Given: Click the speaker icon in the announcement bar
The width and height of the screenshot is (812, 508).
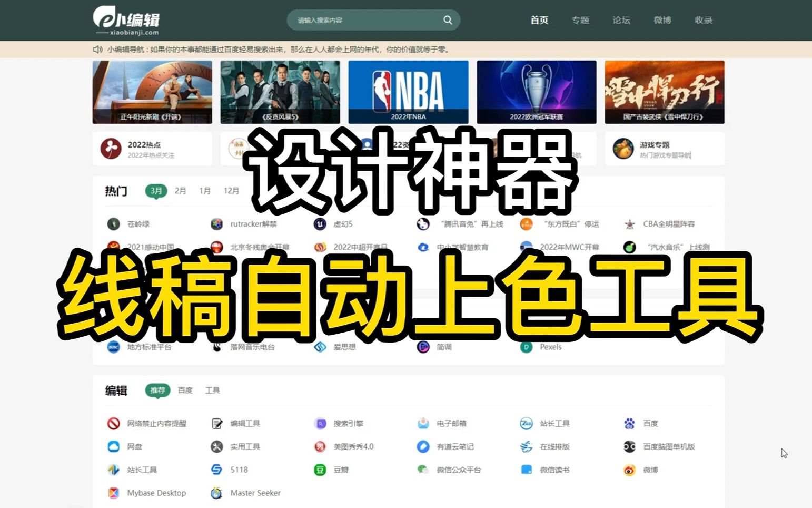Looking at the screenshot, I should coord(97,50).
